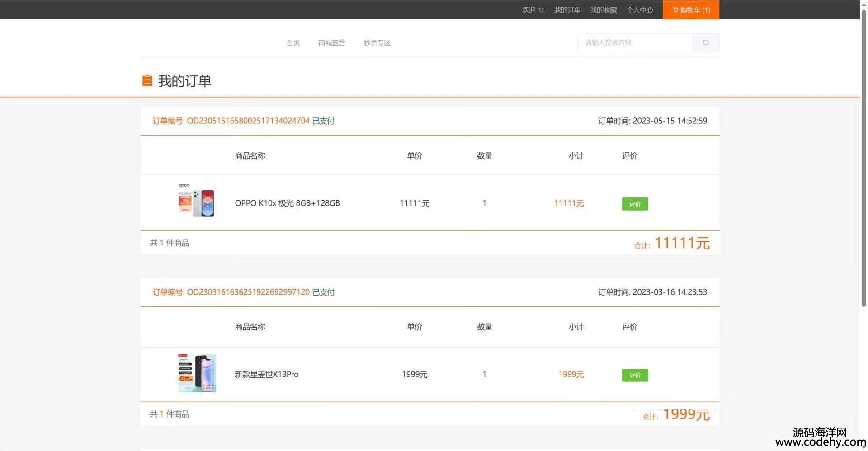This screenshot has height=451, width=868.
Task: Click product name 新款星盖世X13Pro
Action: 267,374
